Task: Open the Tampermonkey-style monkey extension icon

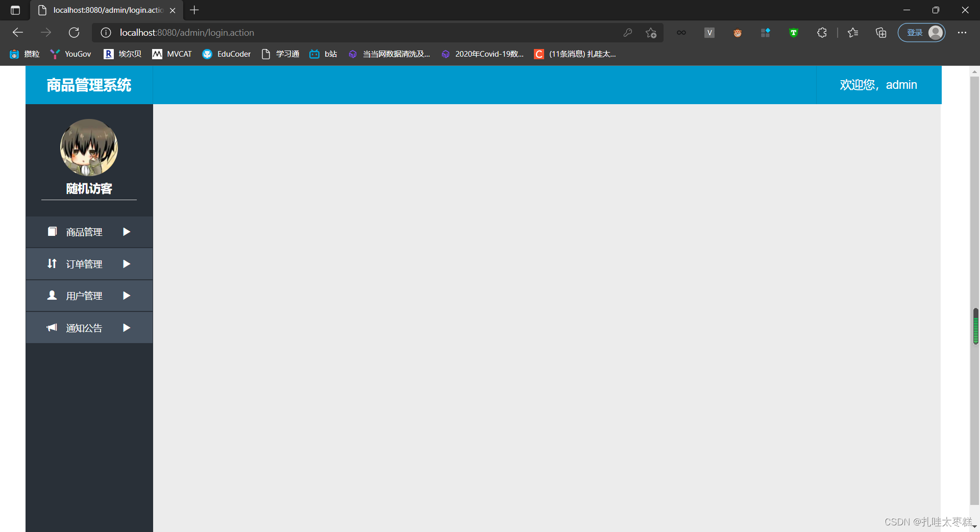Action: (738, 33)
